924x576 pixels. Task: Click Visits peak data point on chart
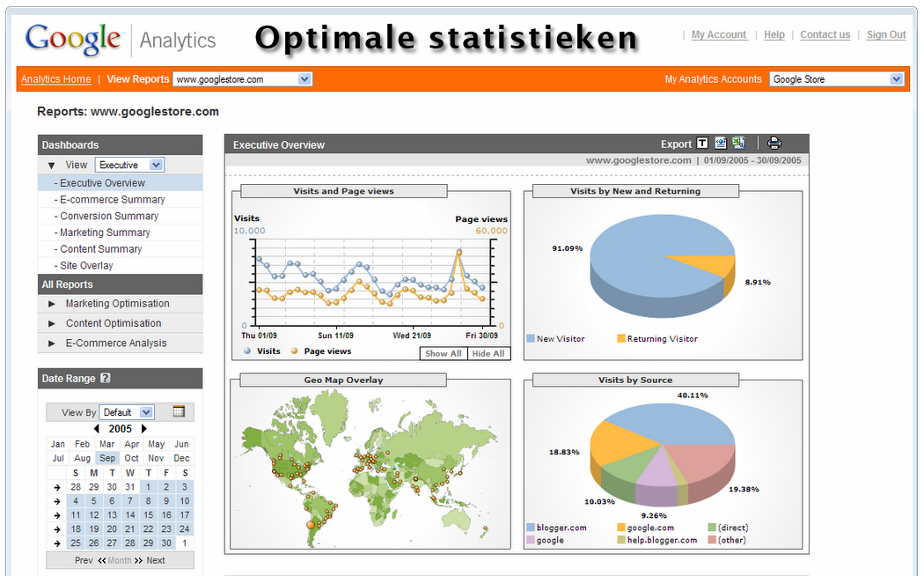tap(459, 252)
